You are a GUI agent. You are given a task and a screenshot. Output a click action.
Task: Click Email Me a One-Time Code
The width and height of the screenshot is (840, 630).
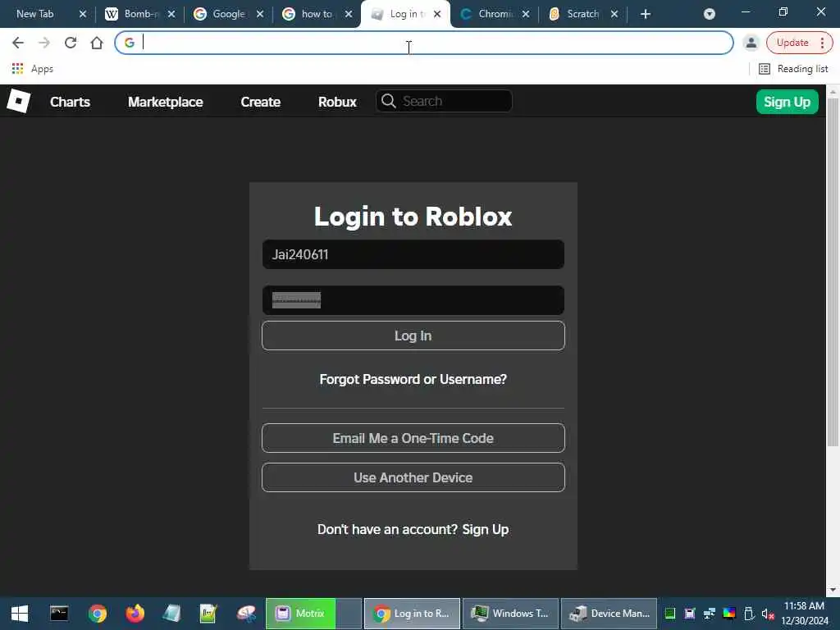413,438
